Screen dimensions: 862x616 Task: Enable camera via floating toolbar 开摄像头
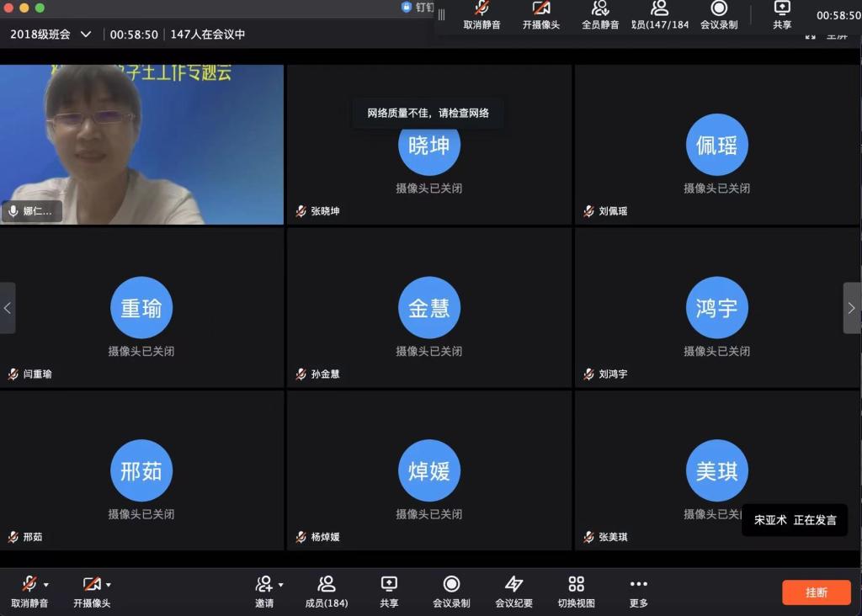[540, 10]
